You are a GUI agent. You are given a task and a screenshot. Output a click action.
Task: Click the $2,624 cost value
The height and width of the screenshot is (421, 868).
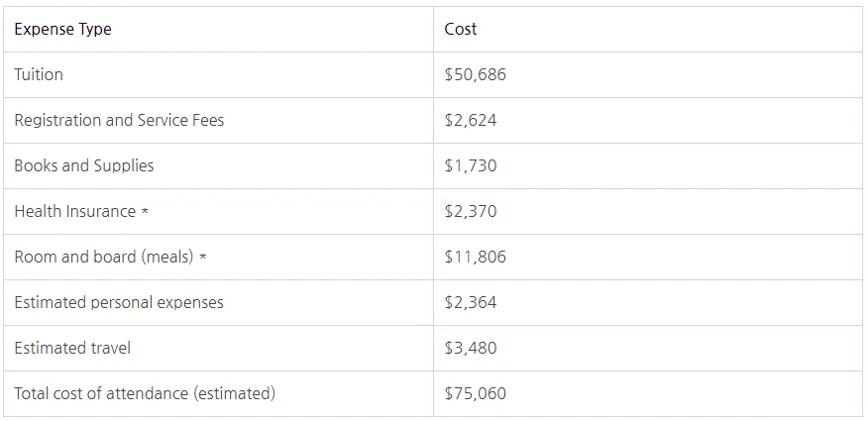471,121
